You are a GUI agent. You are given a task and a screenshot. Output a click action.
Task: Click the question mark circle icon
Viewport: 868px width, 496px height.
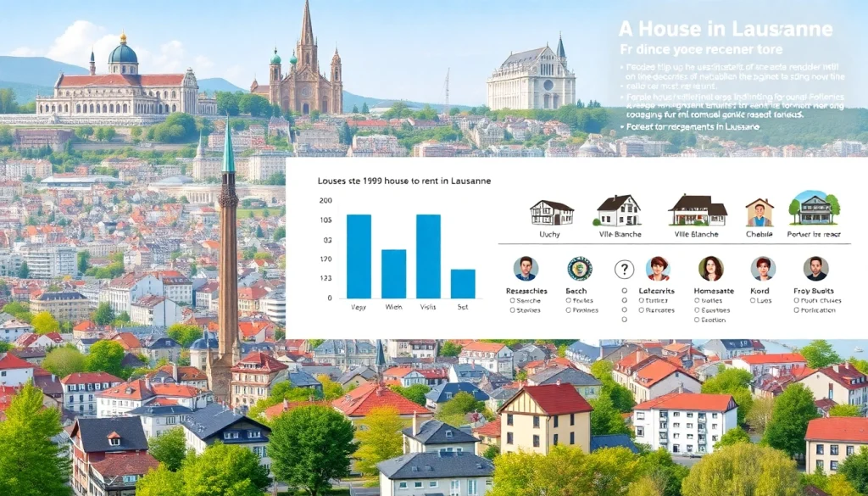coord(624,270)
